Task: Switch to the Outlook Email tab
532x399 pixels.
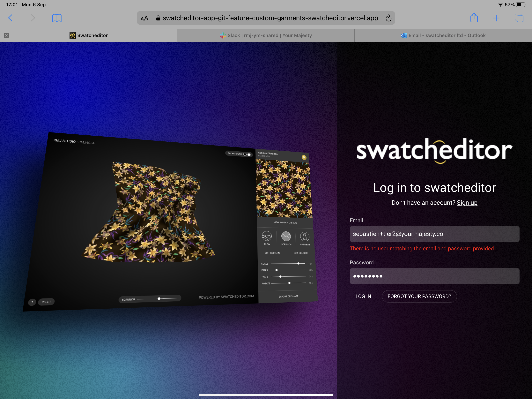Action: click(443, 35)
